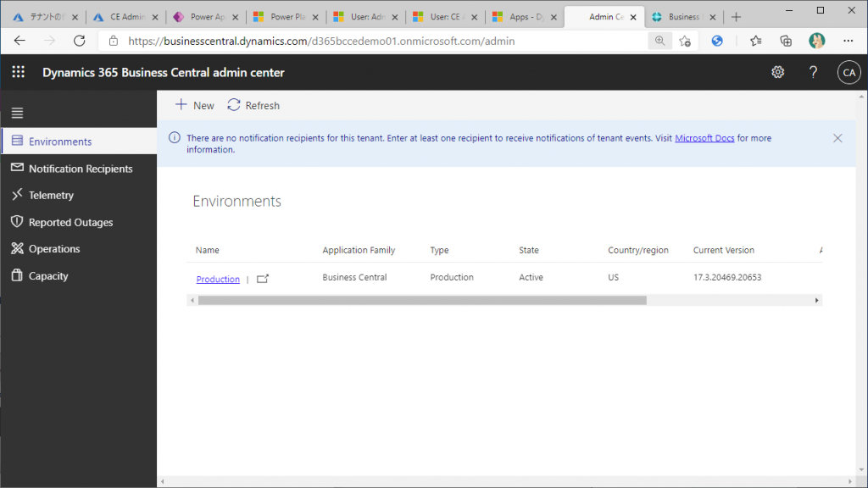Click the blue globe extension icon
Viewport: 868px width, 488px height.
717,41
